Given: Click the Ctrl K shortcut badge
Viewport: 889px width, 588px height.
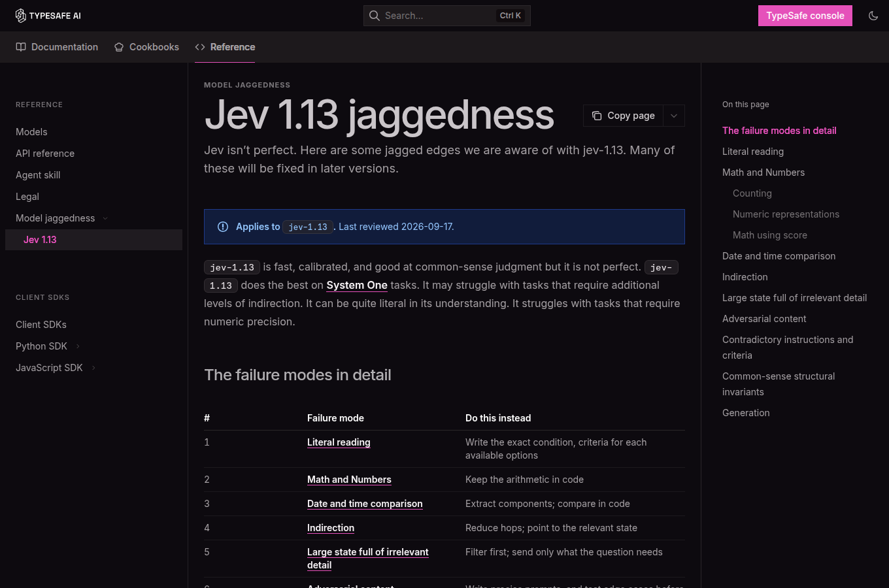Looking at the screenshot, I should click(x=511, y=16).
